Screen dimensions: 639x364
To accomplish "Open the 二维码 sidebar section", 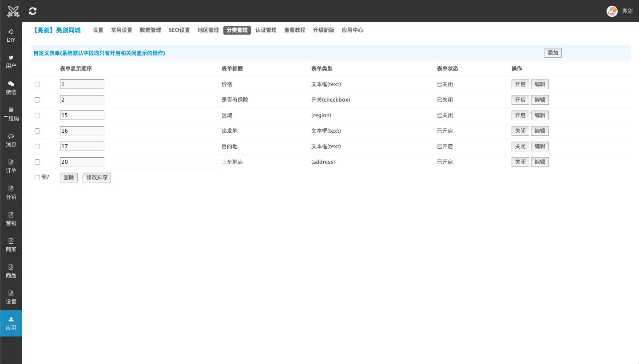I will click(11, 114).
